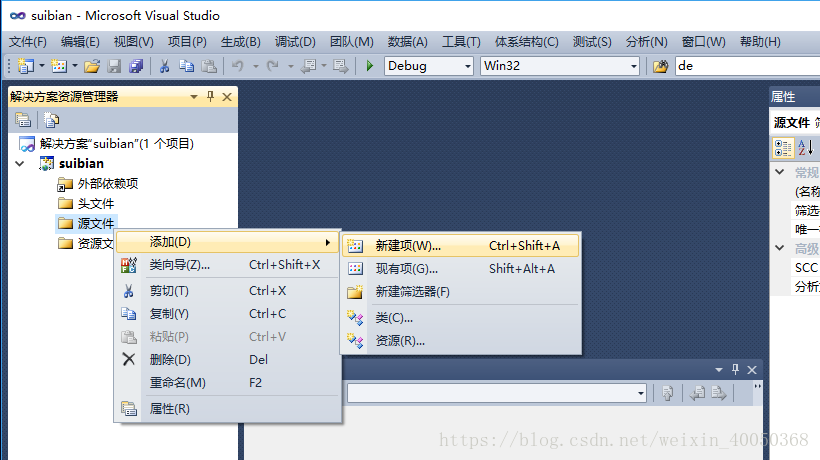Click the Open File toolbar icon
The height and width of the screenshot is (460, 820).
92,66
